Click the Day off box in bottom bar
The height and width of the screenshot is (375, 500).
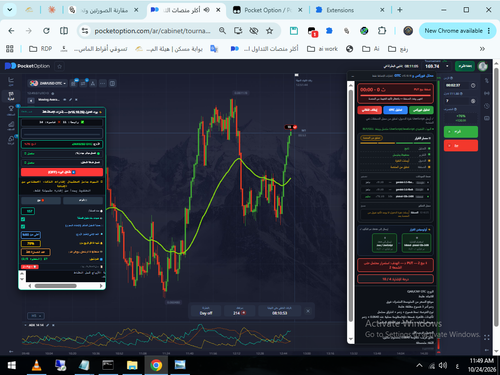pos(206,311)
